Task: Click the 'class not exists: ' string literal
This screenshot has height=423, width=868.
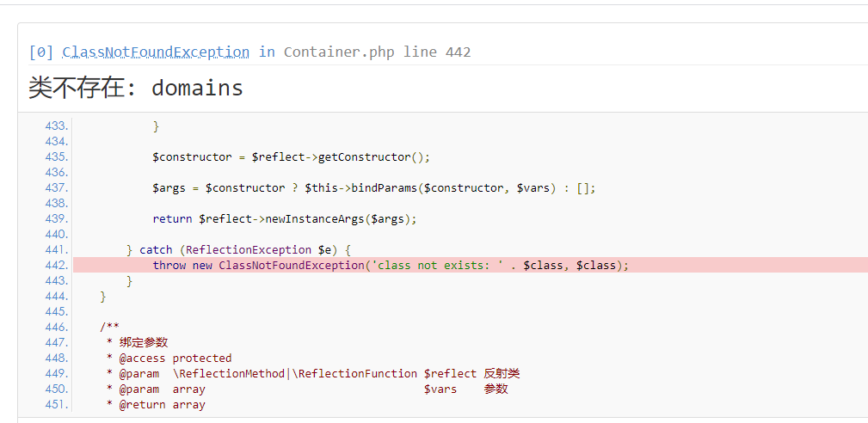Action: point(440,265)
